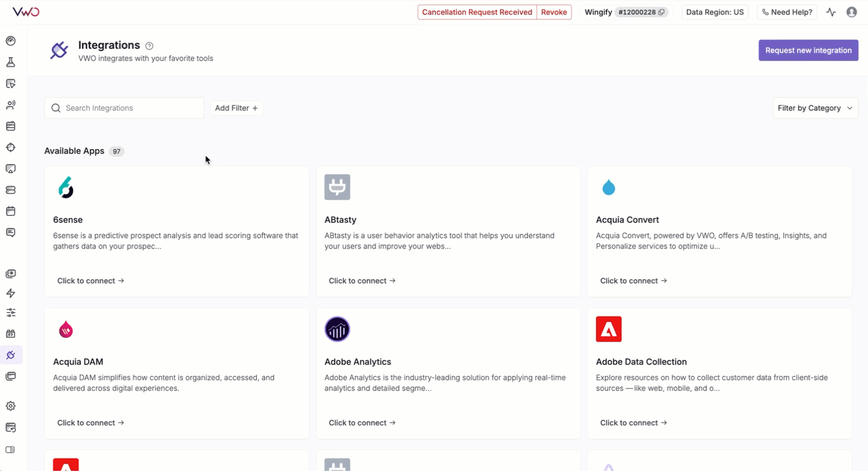This screenshot has width=868, height=471.
Task: Open the sliders configuration icon in sidebar
Action: tap(11, 312)
